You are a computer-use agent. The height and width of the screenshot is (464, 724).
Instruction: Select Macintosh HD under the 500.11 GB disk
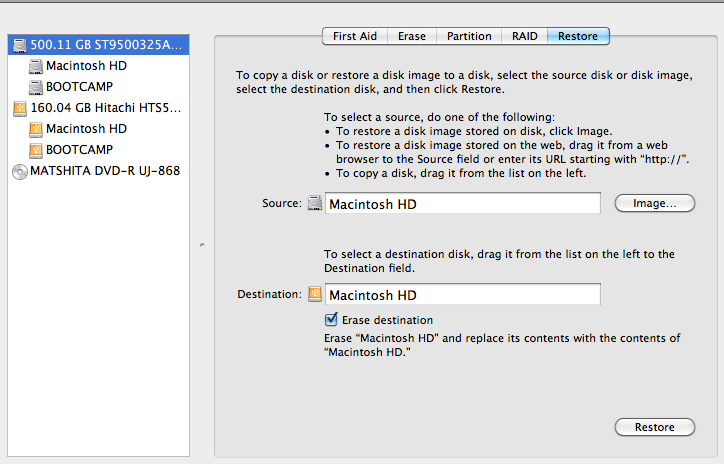pyautogui.click(x=98, y=66)
